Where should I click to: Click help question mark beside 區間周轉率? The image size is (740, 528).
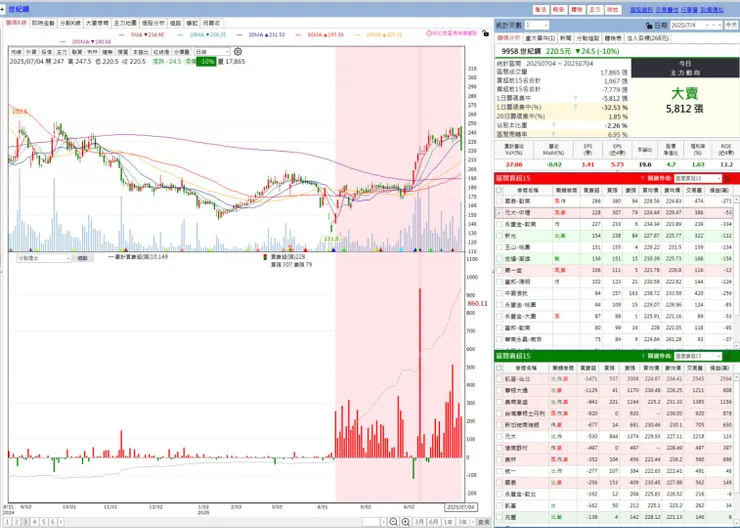(x=553, y=134)
